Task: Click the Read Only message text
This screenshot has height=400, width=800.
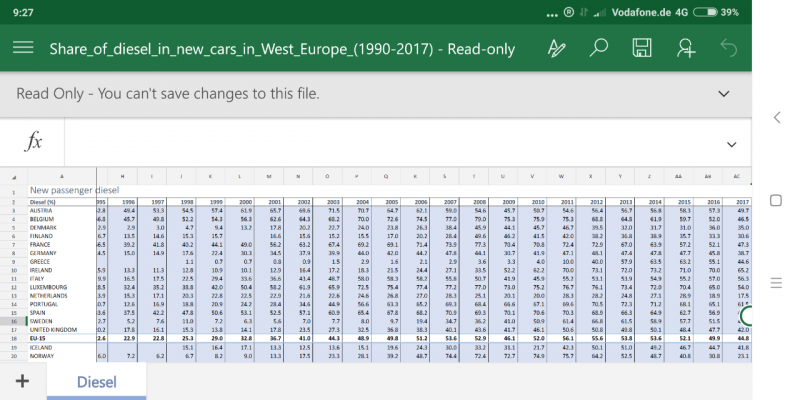Action: click(168, 93)
